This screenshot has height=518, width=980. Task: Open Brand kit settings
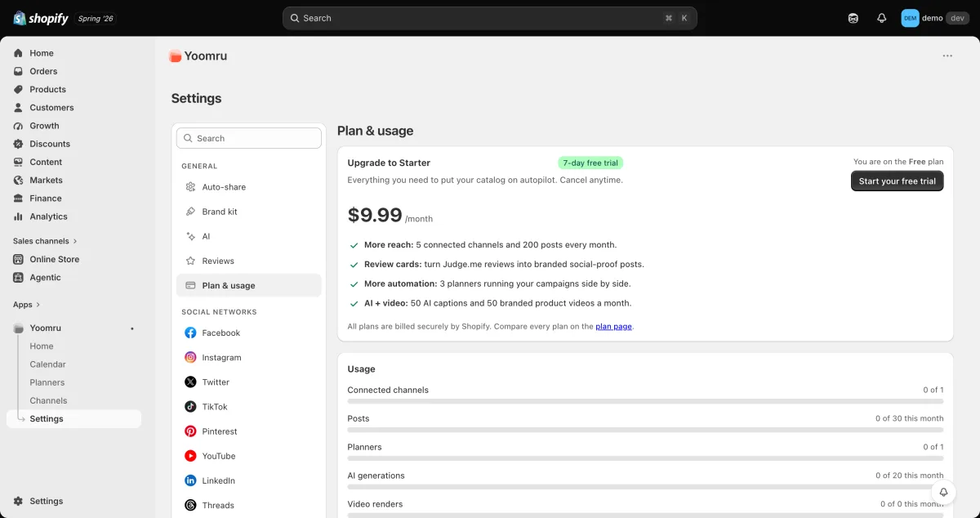coord(249,212)
